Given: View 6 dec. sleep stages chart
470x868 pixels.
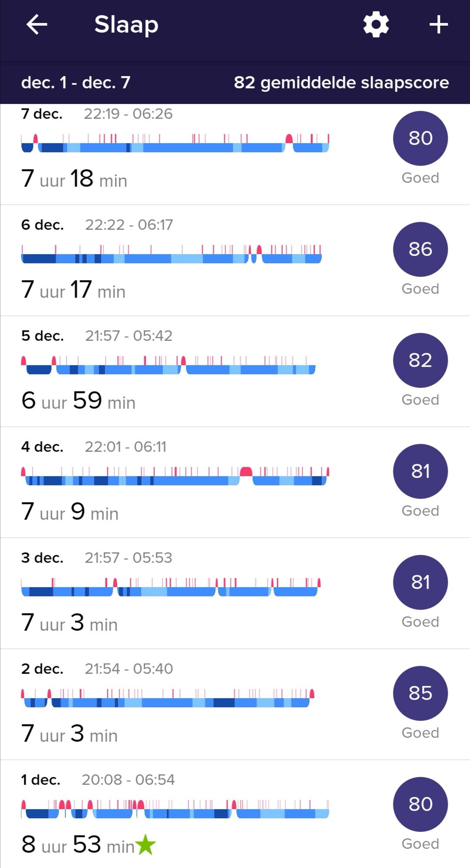Looking at the screenshot, I should point(171,255).
